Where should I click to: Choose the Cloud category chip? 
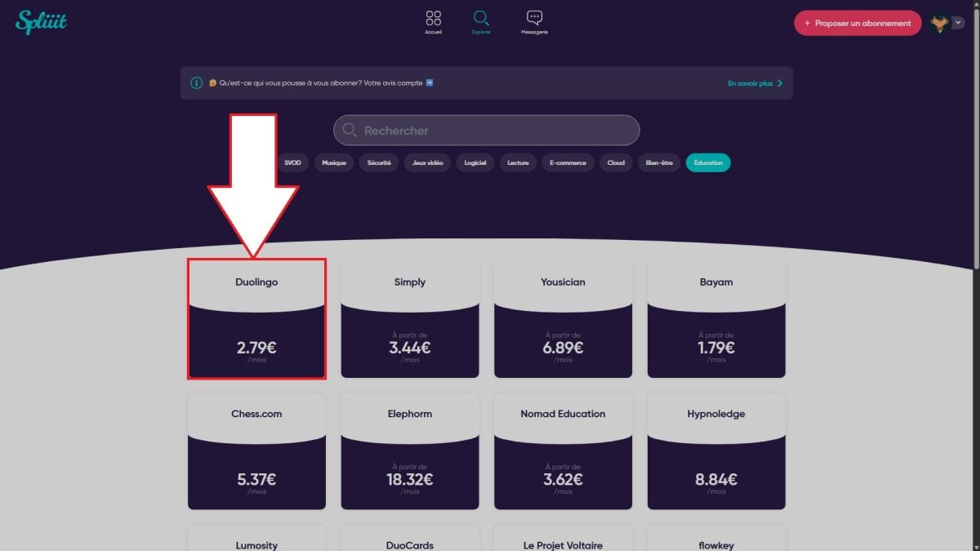click(616, 162)
